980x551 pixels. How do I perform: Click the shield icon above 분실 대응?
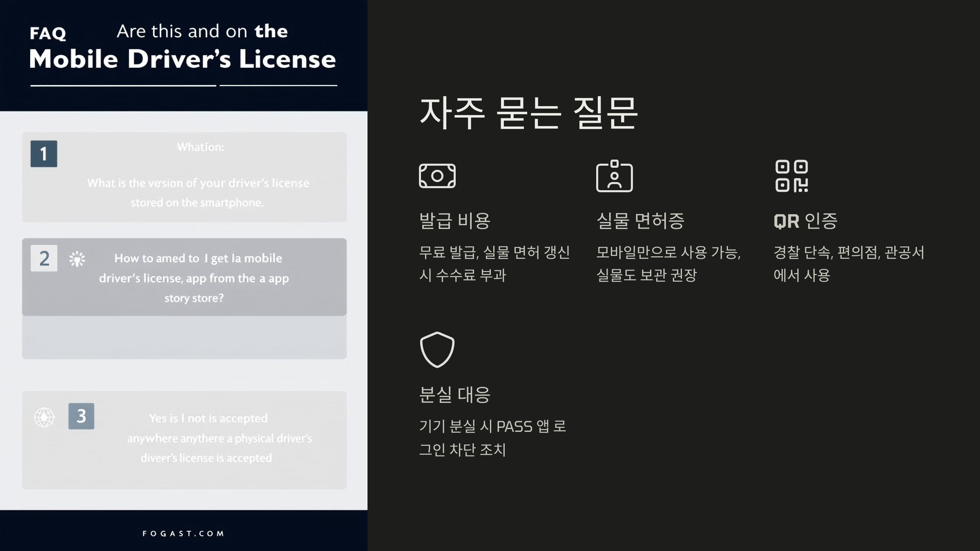click(x=437, y=350)
